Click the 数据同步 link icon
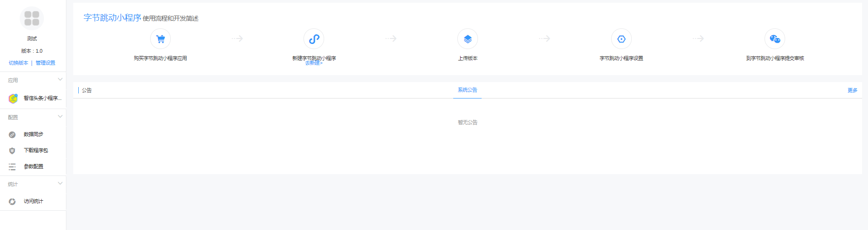The width and height of the screenshot is (868, 230). (12, 135)
